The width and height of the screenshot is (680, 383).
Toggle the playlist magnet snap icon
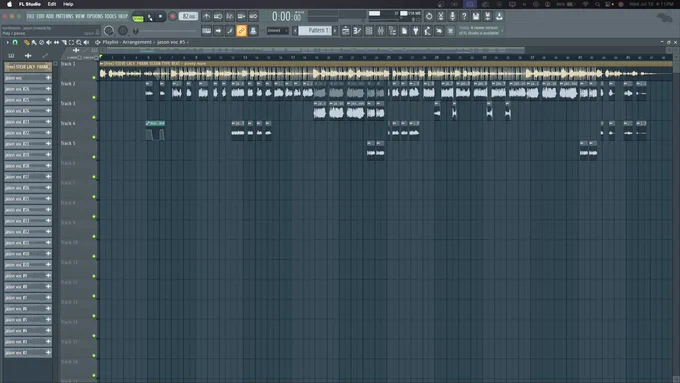(15, 43)
